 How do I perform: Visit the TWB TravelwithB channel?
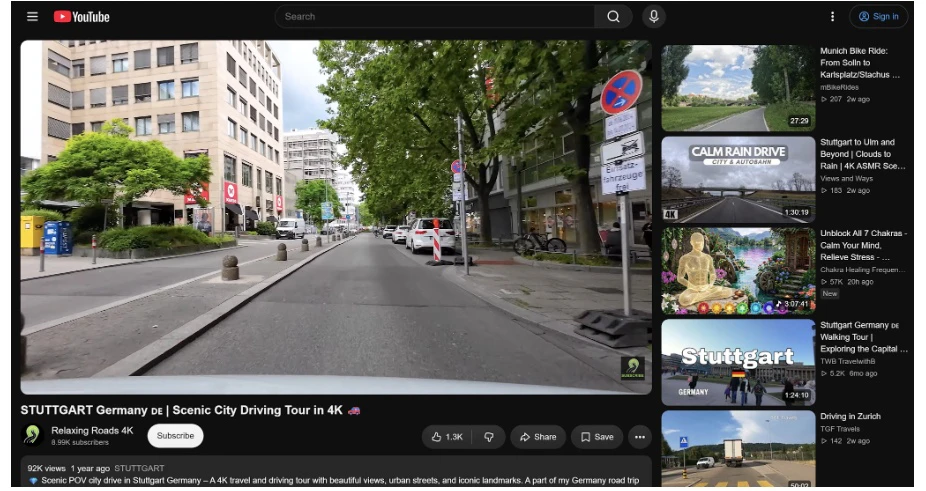tap(847, 361)
